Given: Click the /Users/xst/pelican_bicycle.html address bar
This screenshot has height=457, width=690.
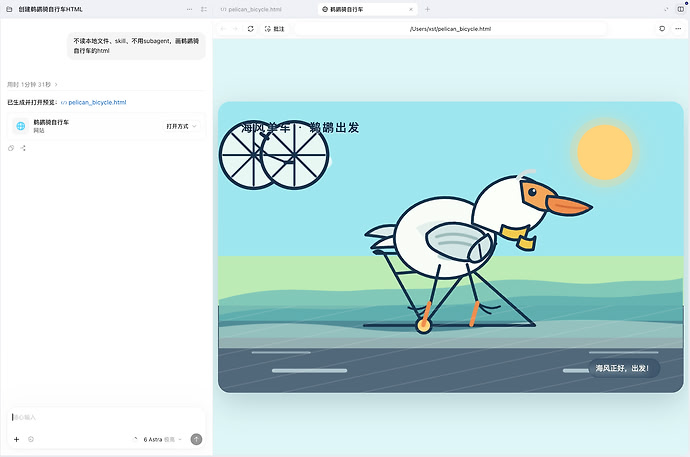Looking at the screenshot, I should coord(450,29).
